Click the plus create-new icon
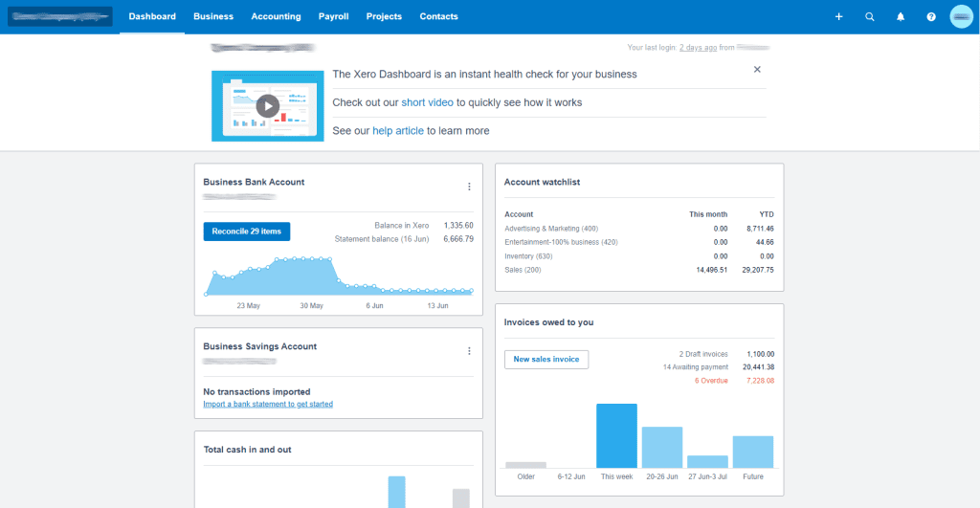 pyautogui.click(x=838, y=17)
